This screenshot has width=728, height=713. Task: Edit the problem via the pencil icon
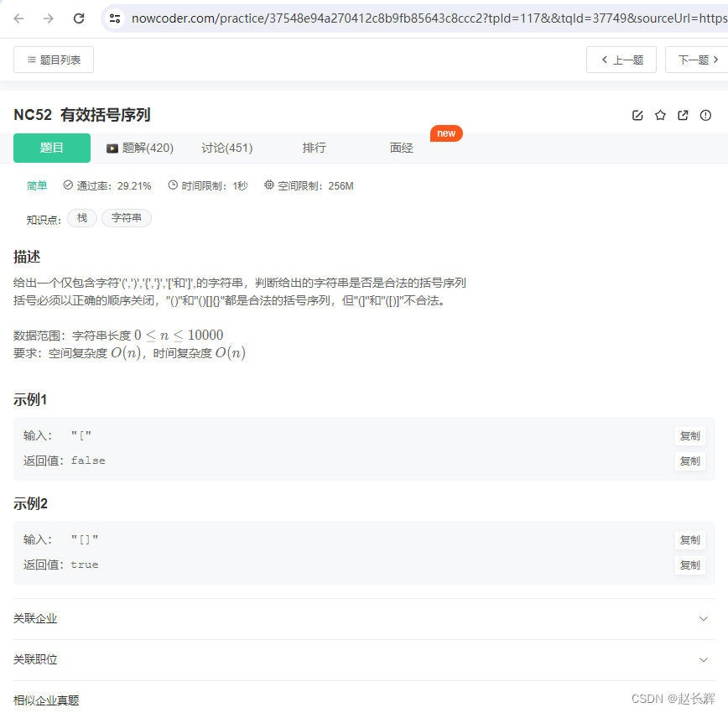coord(637,115)
